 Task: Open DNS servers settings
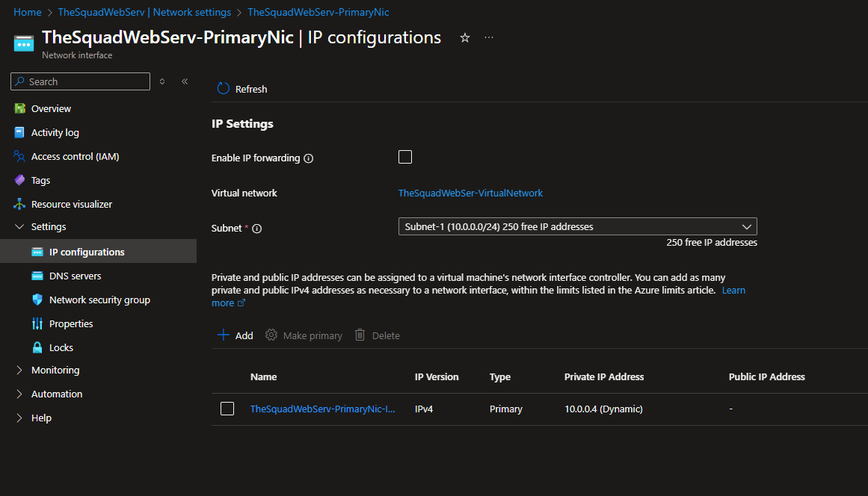click(76, 276)
